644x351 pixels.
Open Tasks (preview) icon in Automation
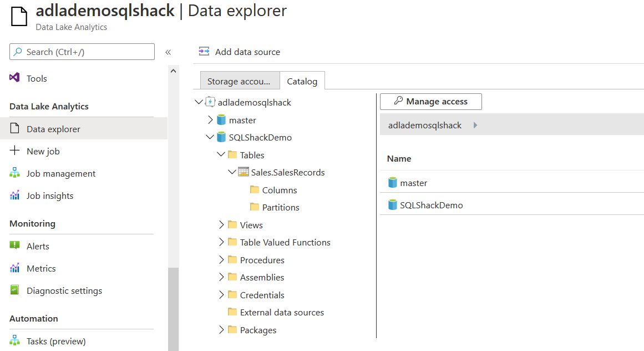tap(15, 341)
